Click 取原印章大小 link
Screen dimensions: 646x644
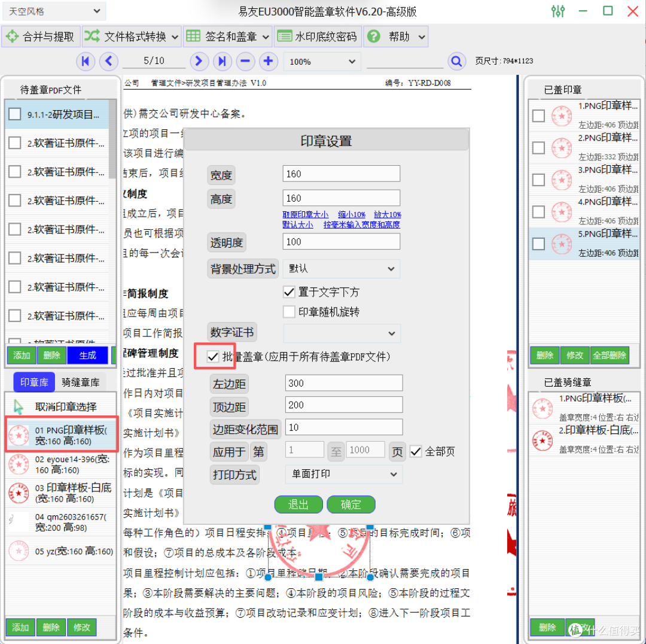305,214
